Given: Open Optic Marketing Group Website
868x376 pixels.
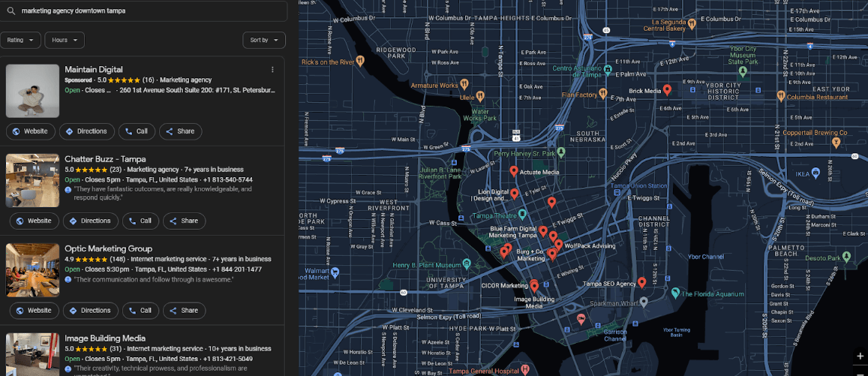Looking at the screenshot, I should click(35, 311).
